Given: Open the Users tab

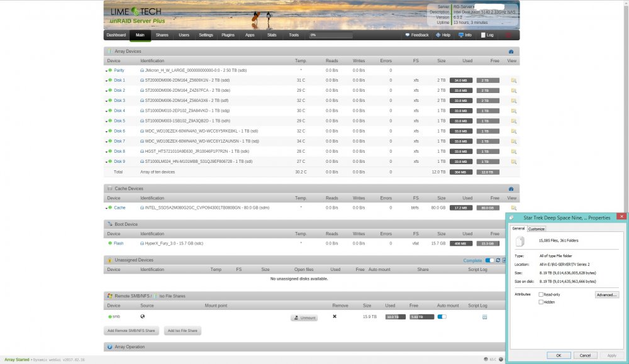Looking at the screenshot, I should click(x=184, y=35).
